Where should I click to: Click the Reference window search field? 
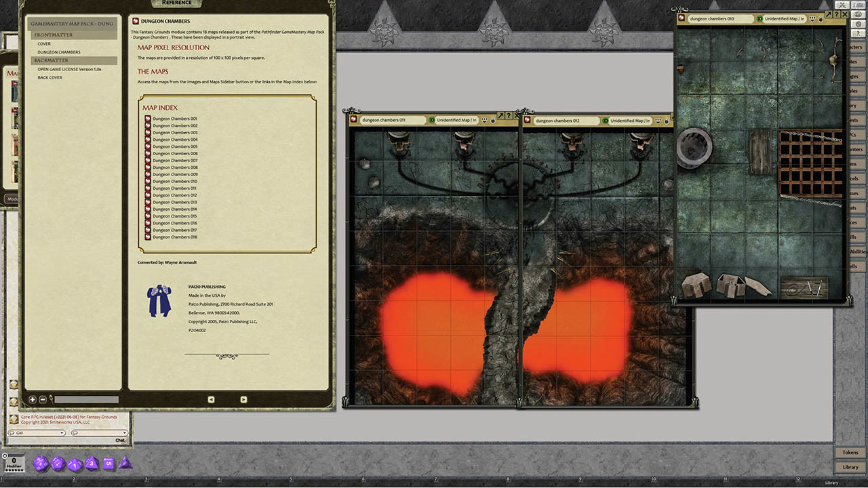pyautogui.click(x=86, y=400)
